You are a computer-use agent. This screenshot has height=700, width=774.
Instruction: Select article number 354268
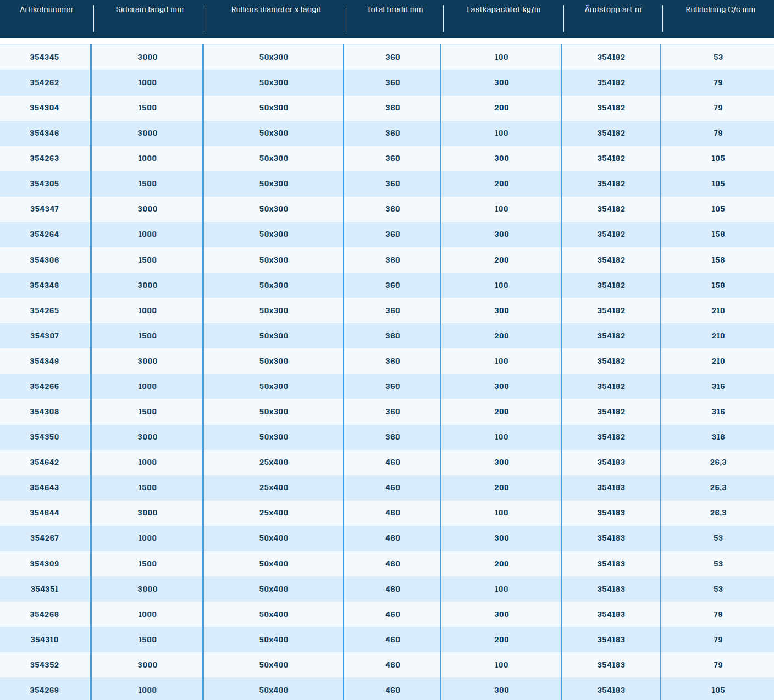coord(45,614)
